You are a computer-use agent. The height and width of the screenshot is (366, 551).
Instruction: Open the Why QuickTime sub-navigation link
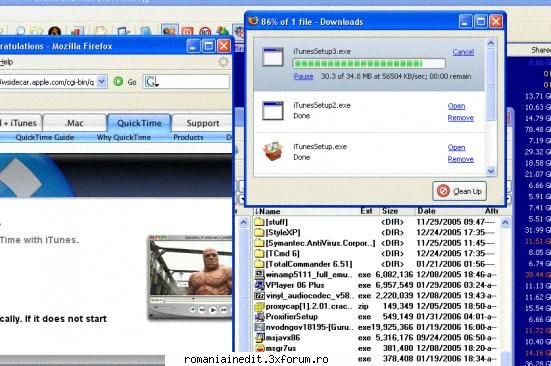124,137
